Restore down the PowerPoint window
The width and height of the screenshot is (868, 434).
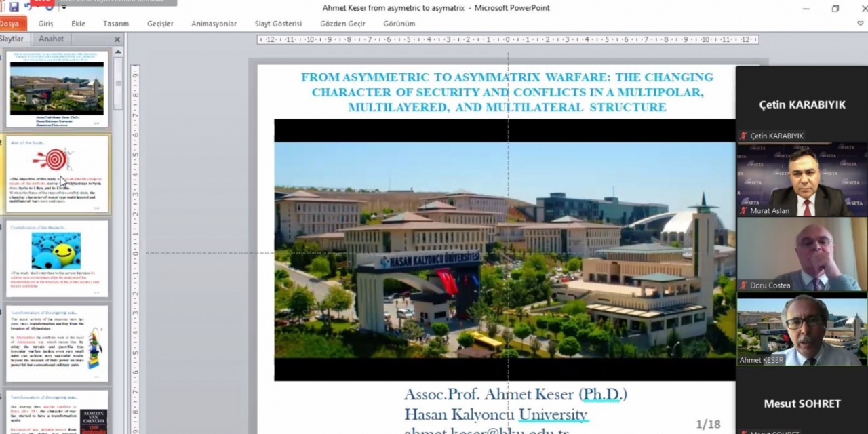(x=835, y=9)
